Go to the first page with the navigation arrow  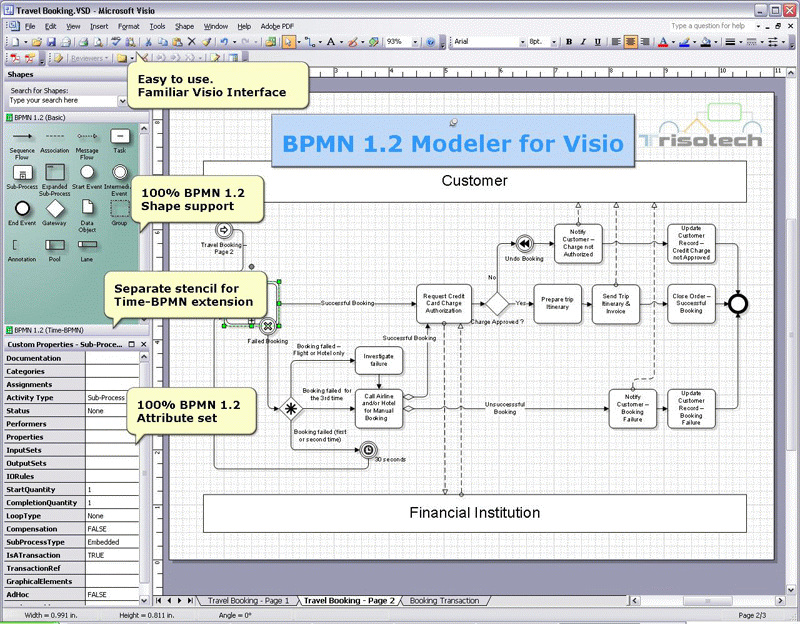point(159,601)
